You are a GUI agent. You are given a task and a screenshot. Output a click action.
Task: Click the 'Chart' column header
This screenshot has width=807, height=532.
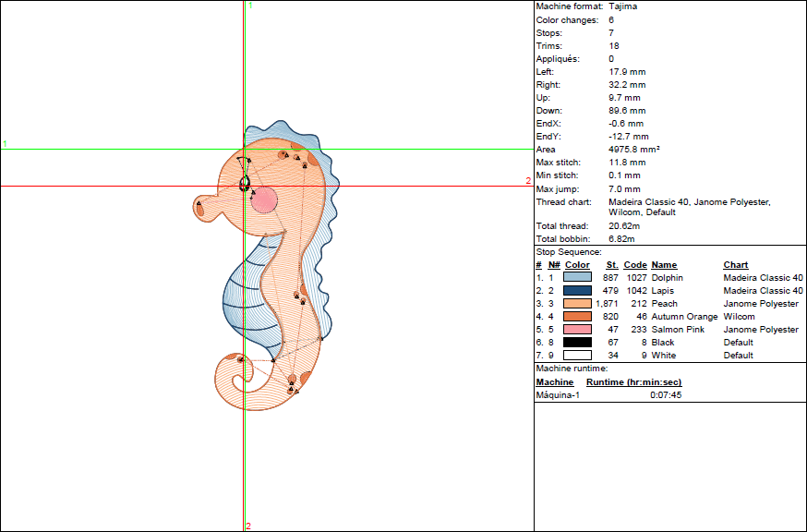tap(736, 265)
